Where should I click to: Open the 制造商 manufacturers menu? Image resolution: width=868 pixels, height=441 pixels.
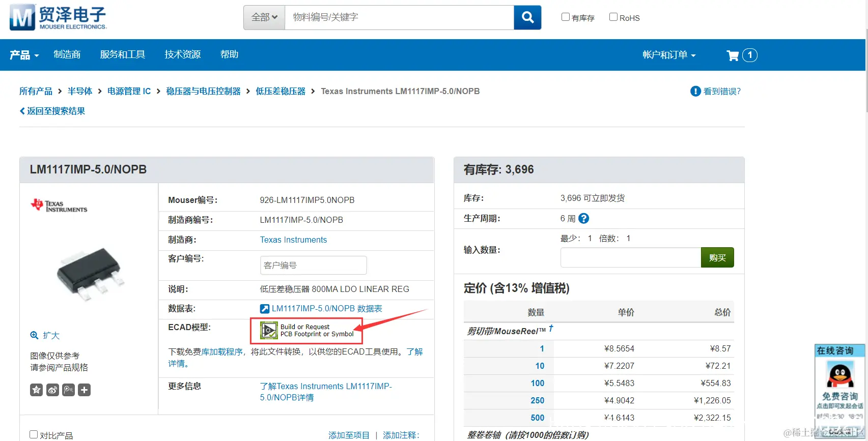[67, 54]
